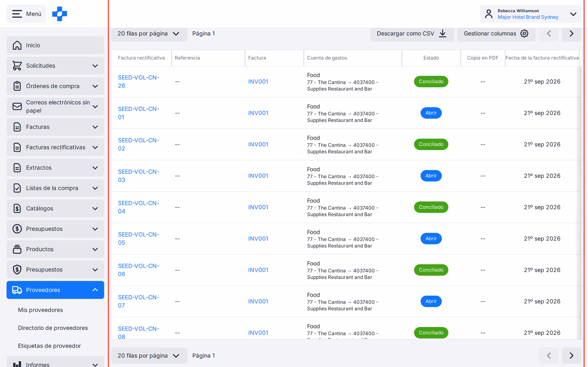Image resolution: width=588 pixels, height=367 pixels.
Task: Click the Inicio home icon
Action: (x=17, y=45)
